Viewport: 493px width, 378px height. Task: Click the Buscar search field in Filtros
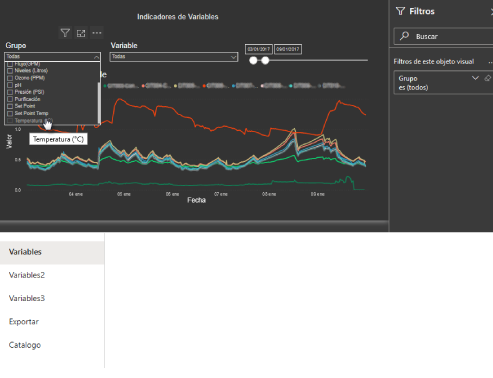pos(443,36)
